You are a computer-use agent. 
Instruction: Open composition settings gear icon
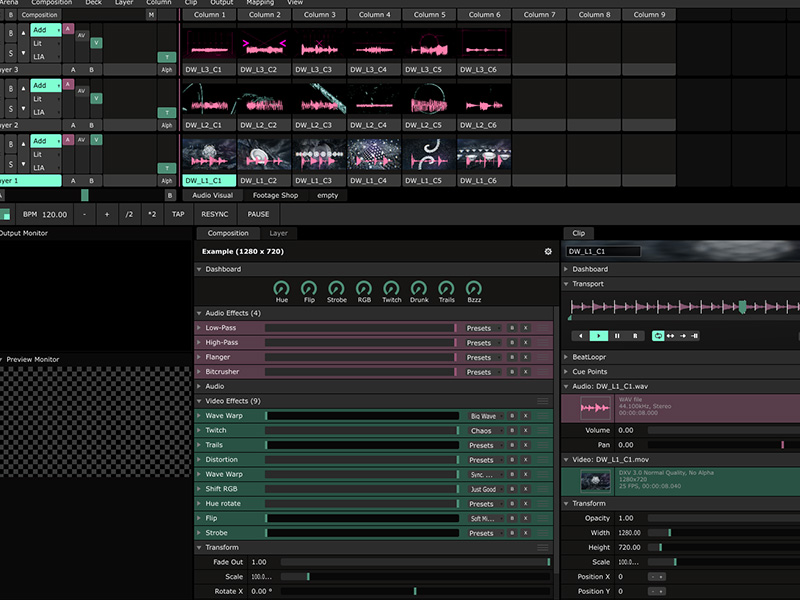coord(548,251)
